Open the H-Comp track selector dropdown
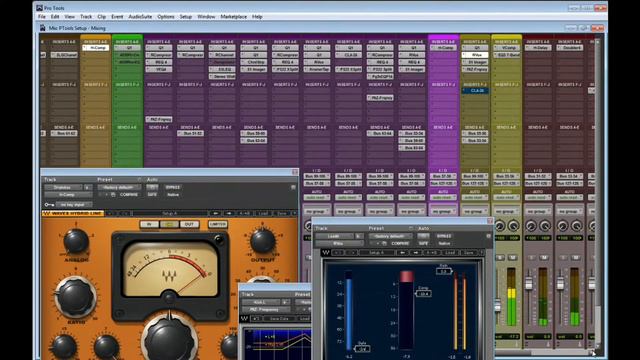 click(x=63, y=187)
